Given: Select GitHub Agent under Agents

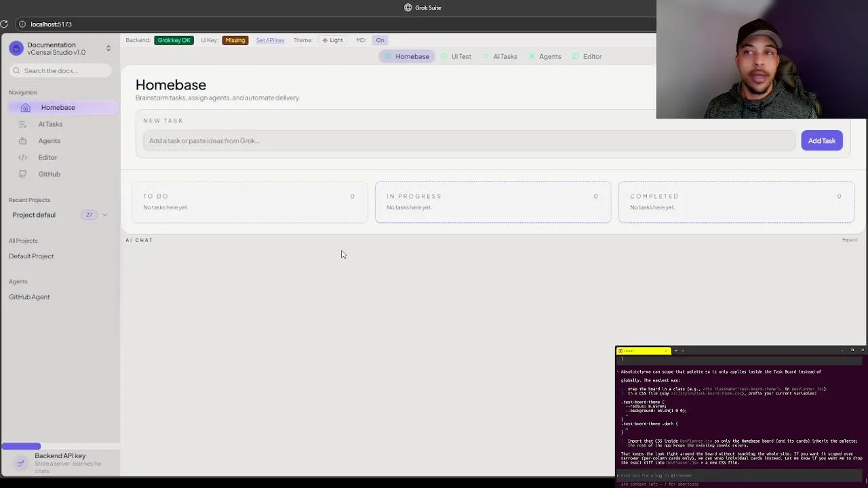Looking at the screenshot, I should click(29, 297).
